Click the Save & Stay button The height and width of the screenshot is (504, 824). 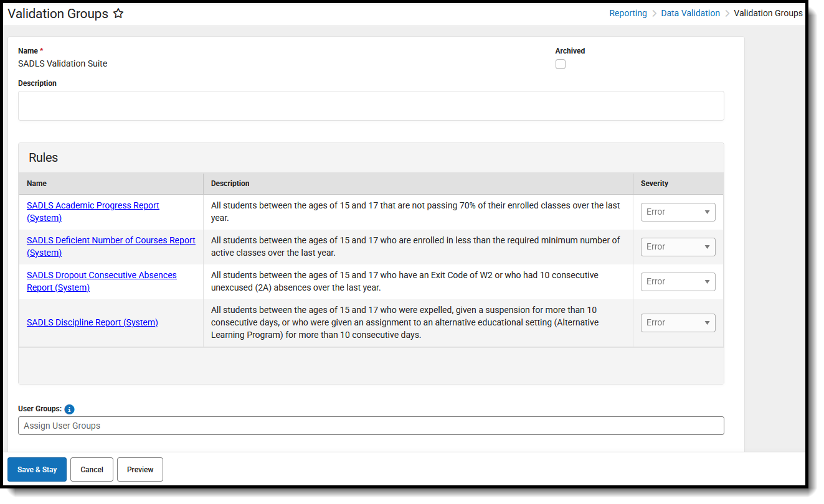point(37,470)
